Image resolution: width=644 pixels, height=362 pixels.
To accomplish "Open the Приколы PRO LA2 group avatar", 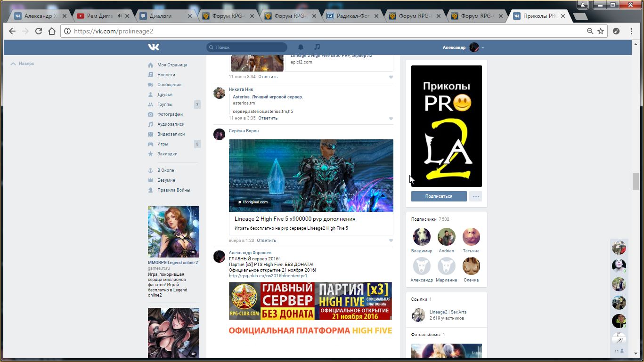I will tap(447, 126).
